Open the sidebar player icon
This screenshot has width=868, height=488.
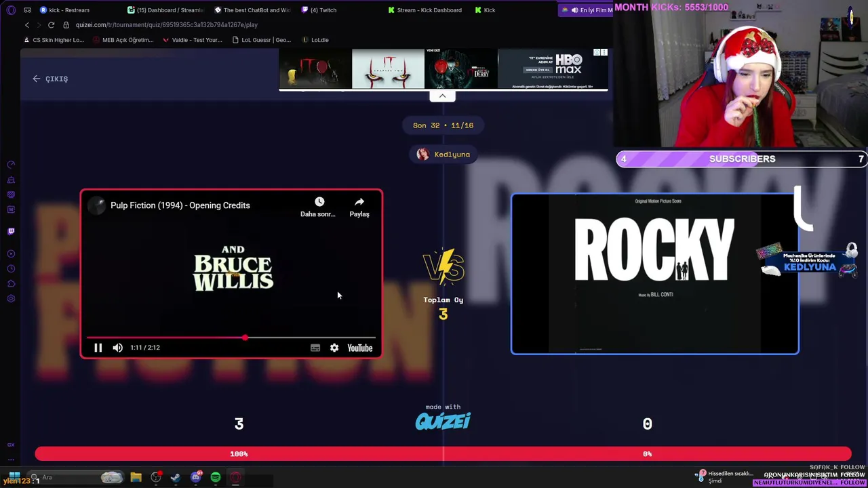(x=11, y=253)
